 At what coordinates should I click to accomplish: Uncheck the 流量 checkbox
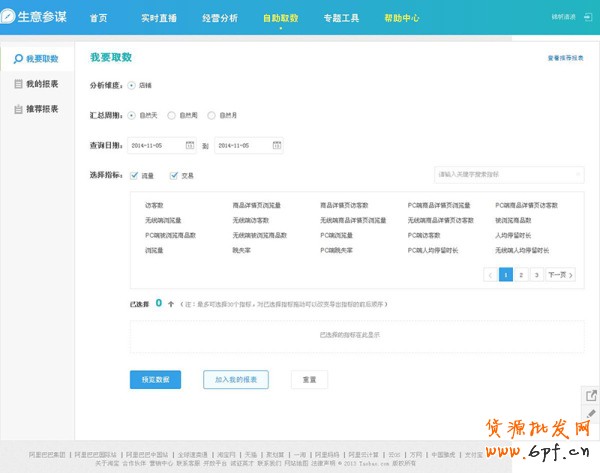pos(134,176)
